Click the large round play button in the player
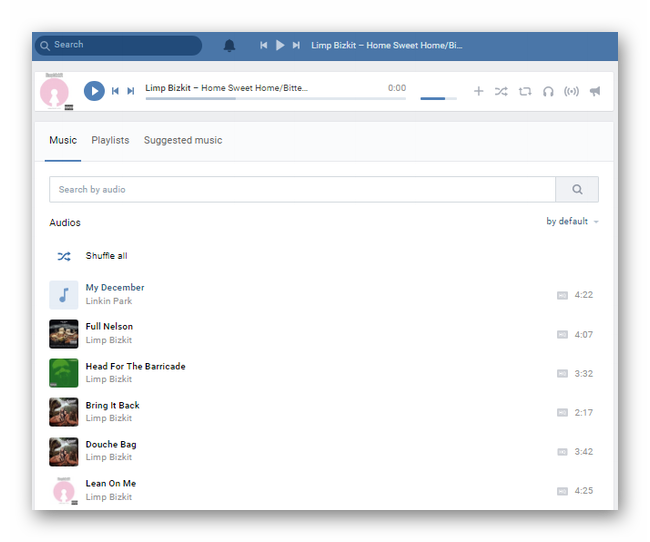 tap(94, 91)
